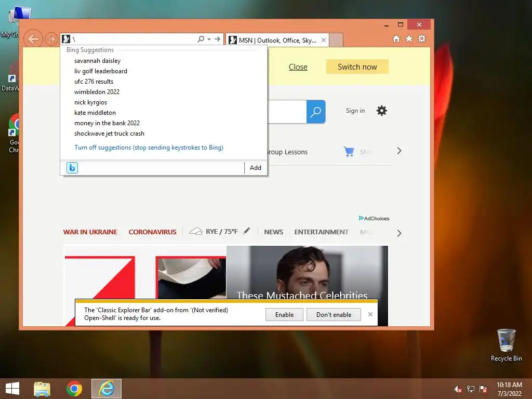Image resolution: width=532 pixels, height=399 pixels.
Task: Click the Switch now button
Action: 357,67
